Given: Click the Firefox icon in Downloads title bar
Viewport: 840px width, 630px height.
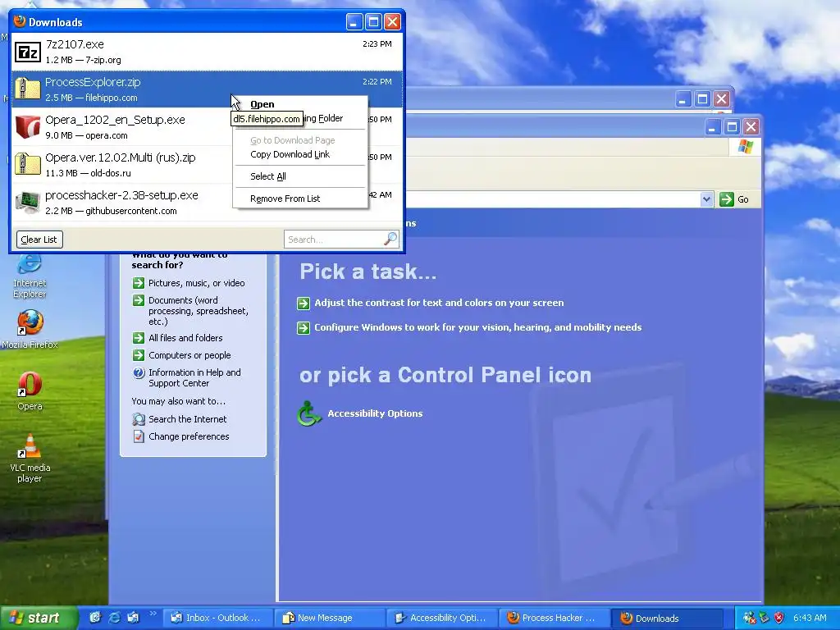Looking at the screenshot, I should (20, 21).
